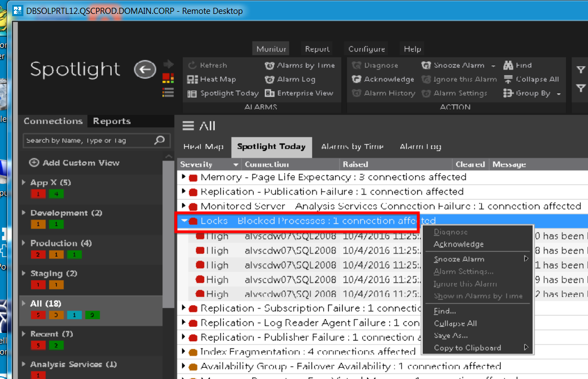Open the Monitor ribbon tab
588x379 pixels.
(x=271, y=49)
